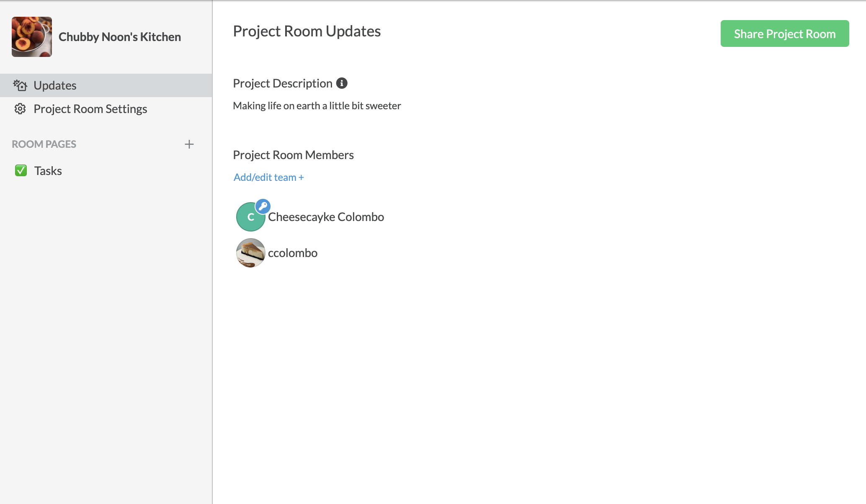Click the Chubby Noon's Kitchen peach logo
This screenshot has height=504, width=866.
click(32, 37)
